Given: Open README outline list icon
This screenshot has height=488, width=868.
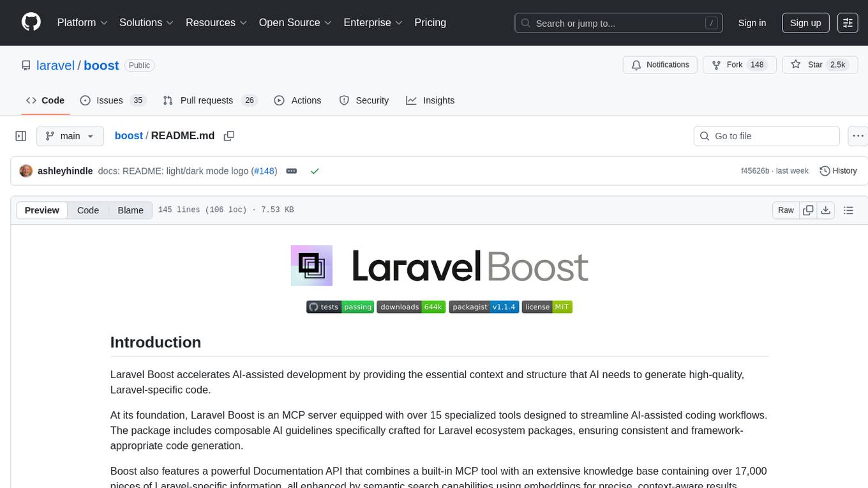Looking at the screenshot, I should point(848,210).
